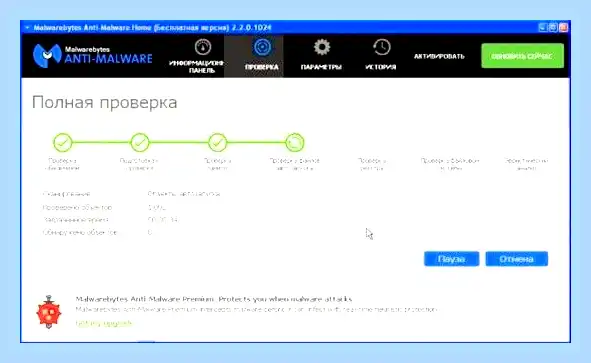Click the red malware bug mascot icon
591x363 pixels.
(49, 312)
